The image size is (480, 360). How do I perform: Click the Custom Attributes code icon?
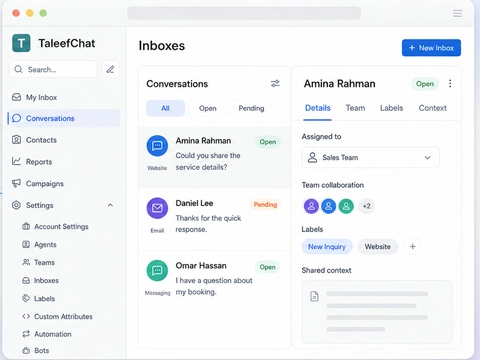[x=26, y=316]
